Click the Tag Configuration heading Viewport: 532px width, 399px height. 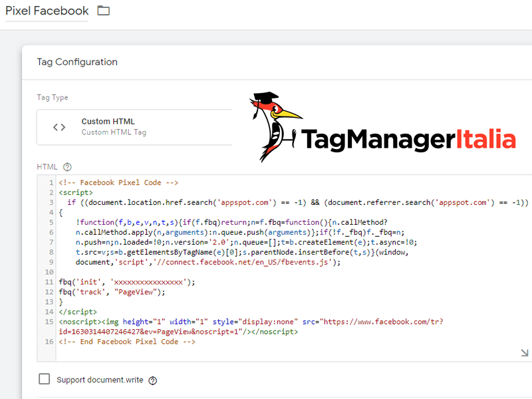point(77,62)
